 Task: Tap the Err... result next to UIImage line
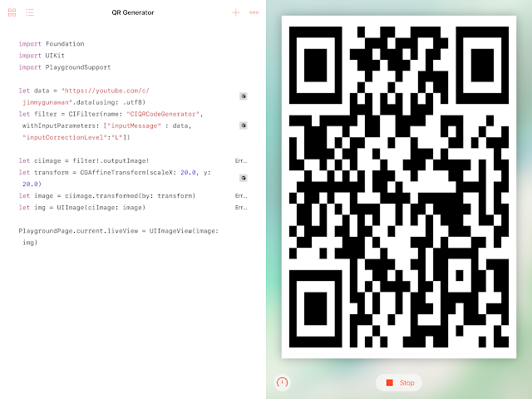(x=241, y=207)
